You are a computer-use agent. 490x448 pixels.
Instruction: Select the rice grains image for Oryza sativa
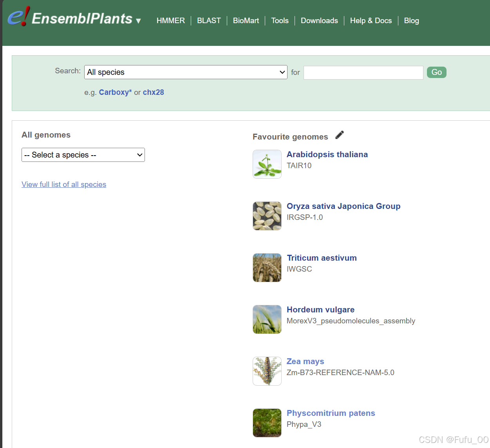pyautogui.click(x=267, y=216)
